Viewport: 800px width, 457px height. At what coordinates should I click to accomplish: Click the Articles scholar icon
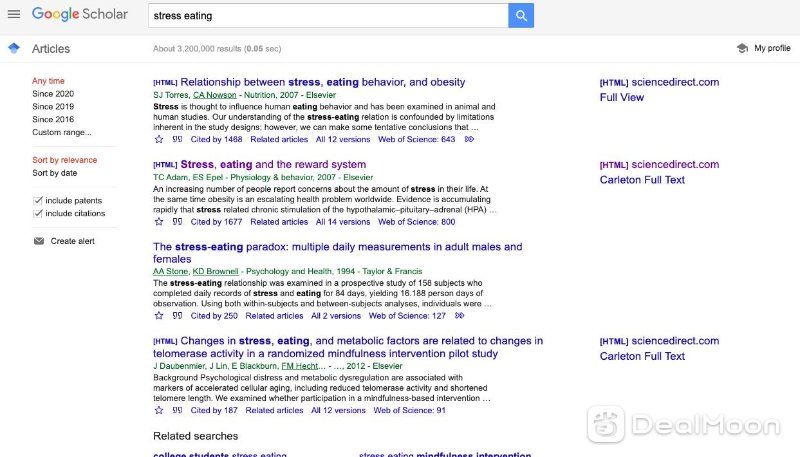pyautogui.click(x=14, y=48)
